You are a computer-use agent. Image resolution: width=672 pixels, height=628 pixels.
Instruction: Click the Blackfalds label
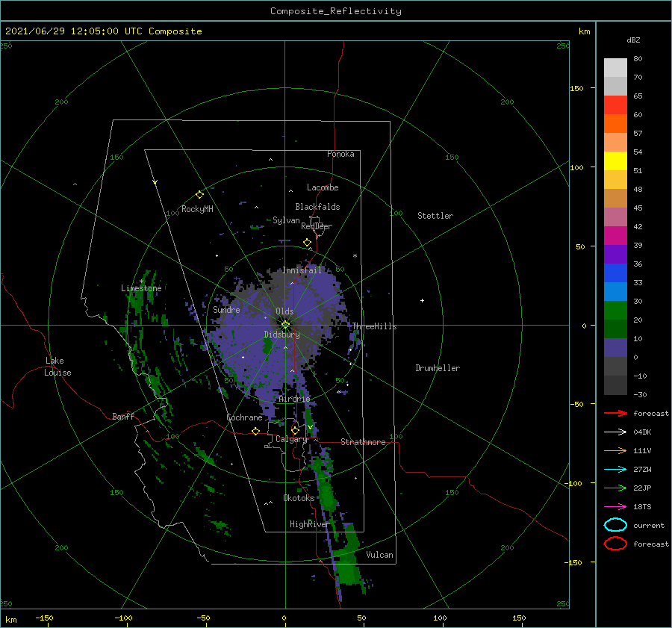coord(317,207)
